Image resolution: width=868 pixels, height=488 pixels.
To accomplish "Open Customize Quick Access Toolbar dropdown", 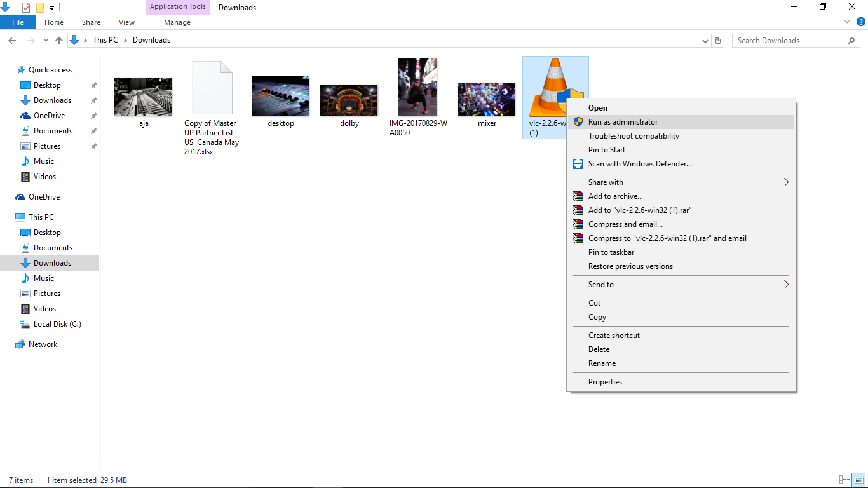I will (x=51, y=8).
